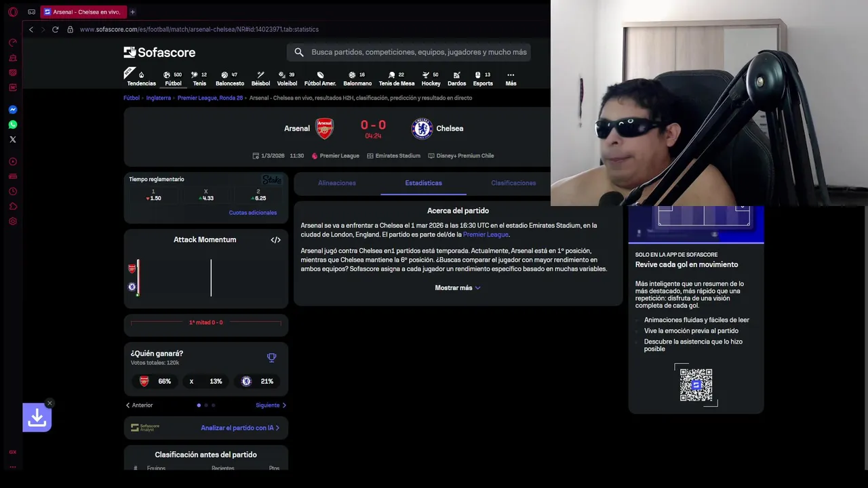Select the Hockey sport category
Viewport: 868px width, 488px height.
[x=431, y=79]
